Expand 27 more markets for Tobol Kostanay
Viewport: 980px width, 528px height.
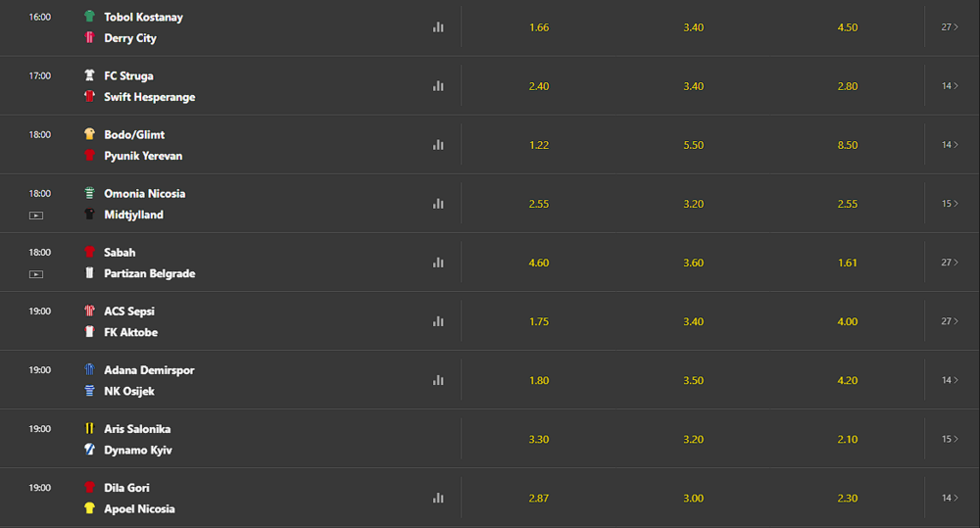(950, 27)
